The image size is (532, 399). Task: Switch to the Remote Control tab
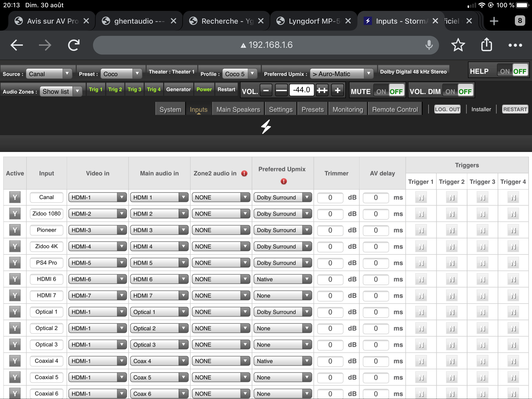pos(395,109)
